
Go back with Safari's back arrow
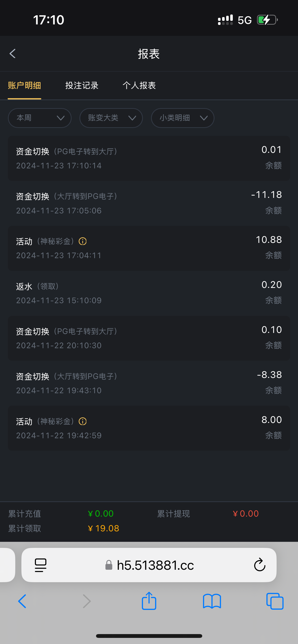(22, 601)
